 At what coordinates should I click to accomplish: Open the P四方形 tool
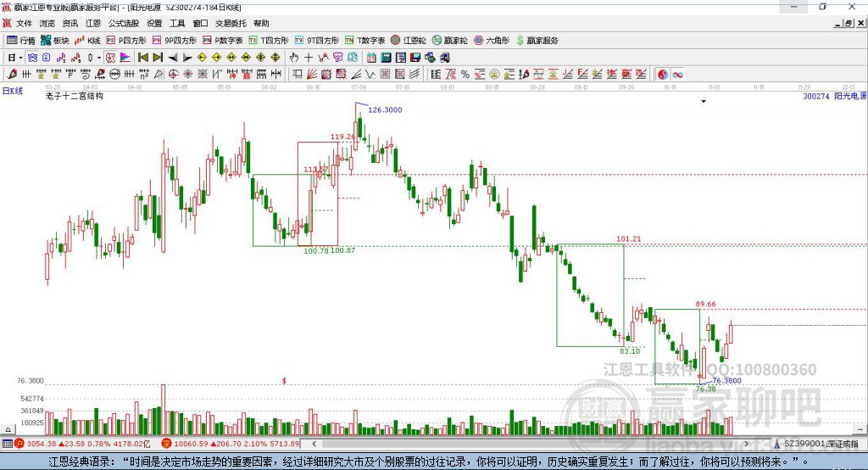pyautogui.click(x=126, y=41)
